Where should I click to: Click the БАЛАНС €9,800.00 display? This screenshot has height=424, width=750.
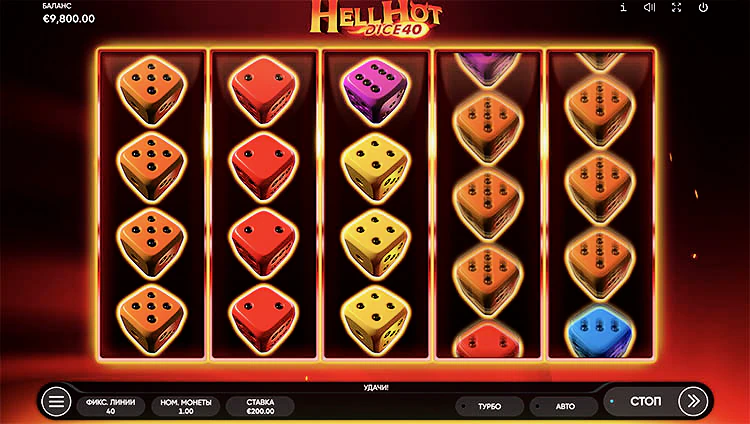68,13
